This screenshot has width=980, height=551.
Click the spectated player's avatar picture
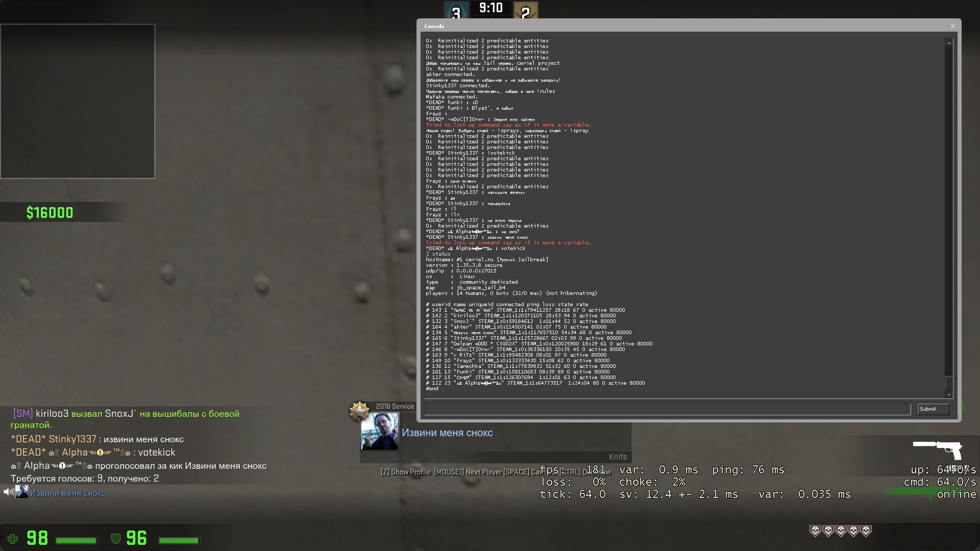[379, 432]
